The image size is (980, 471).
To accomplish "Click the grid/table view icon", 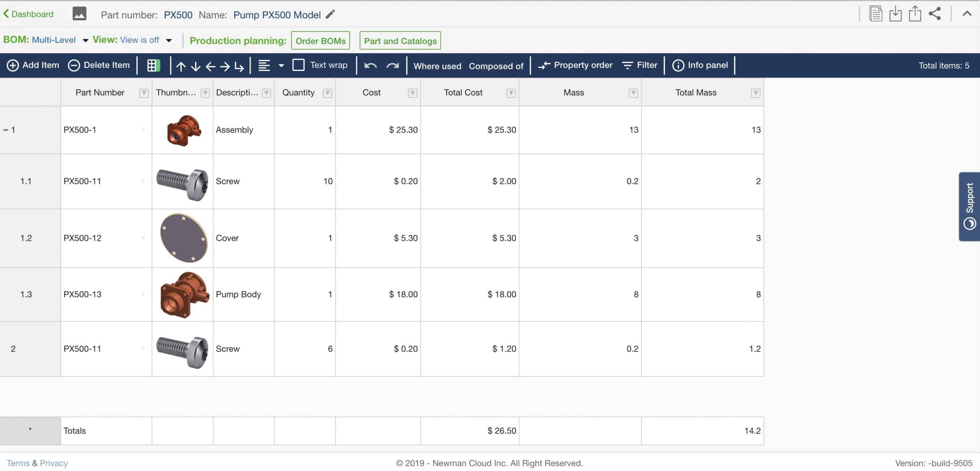I will coord(153,65).
